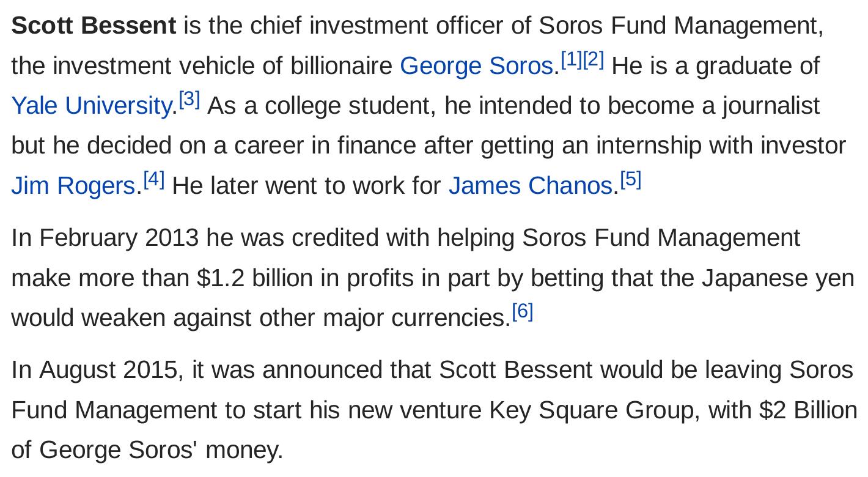The height and width of the screenshot is (477, 868).
Task: Click the words 'Japanese yen'
Action: 778,278
